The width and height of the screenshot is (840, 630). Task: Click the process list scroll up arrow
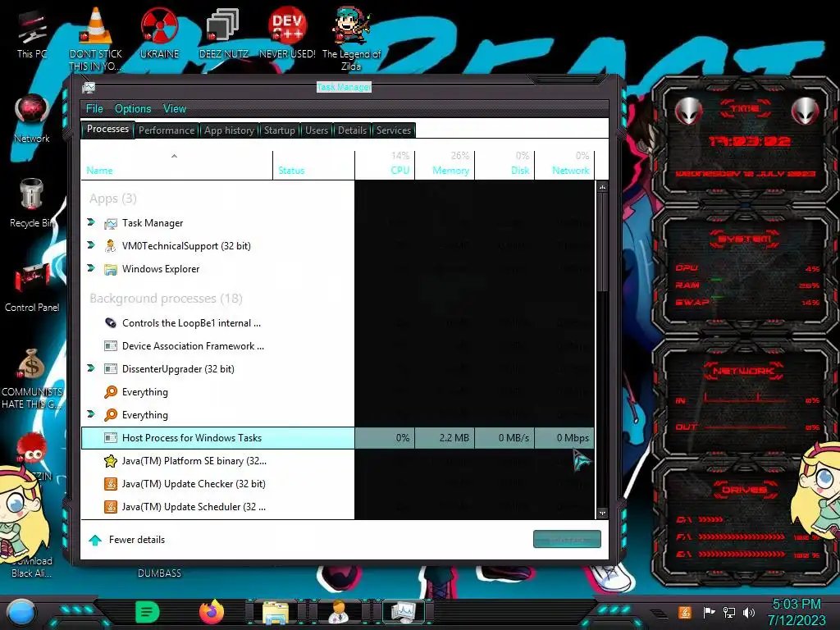(602, 187)
